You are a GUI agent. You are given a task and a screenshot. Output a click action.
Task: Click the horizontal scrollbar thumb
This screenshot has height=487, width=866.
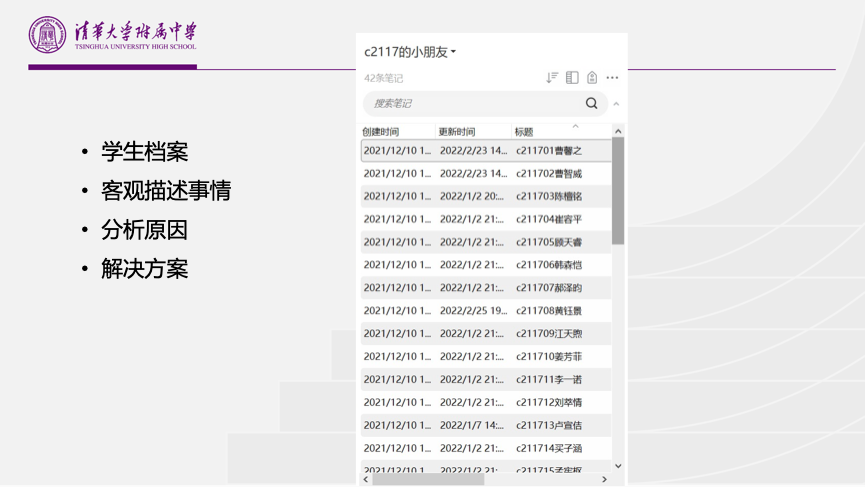coord(430,480)
